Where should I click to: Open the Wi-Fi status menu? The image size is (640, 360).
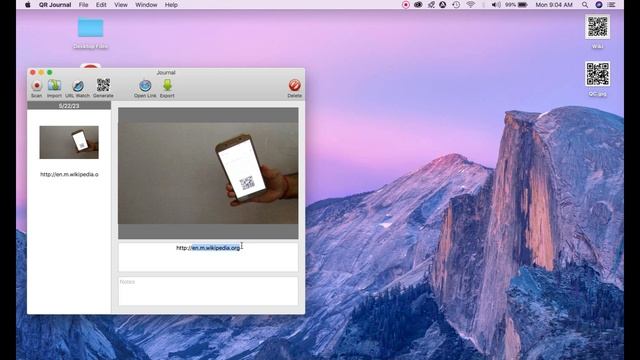point(471,5)
